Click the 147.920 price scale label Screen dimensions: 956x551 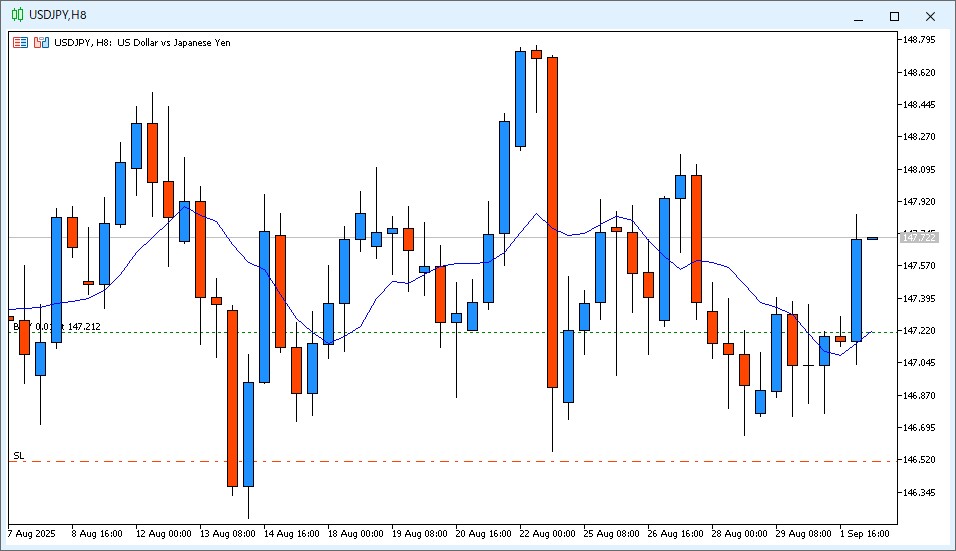[x=919, y=202]
